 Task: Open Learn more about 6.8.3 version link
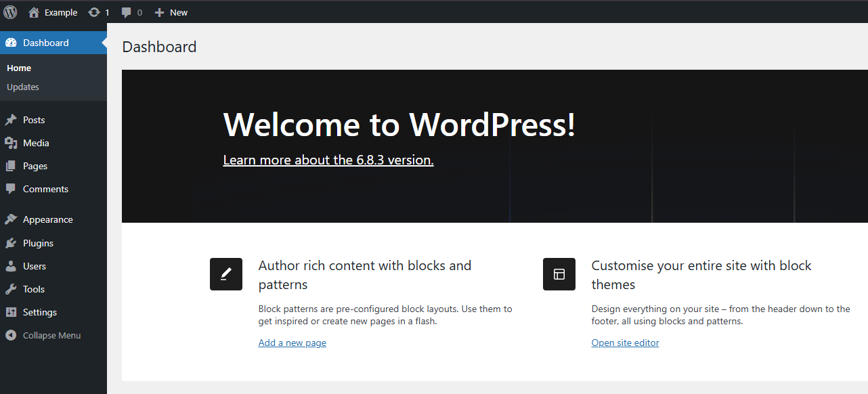pyautogui.click(x=328, y=160)
